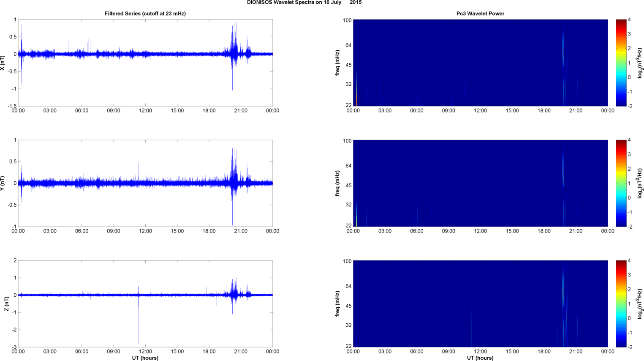This screenshot has width=644, height=361.
Task: Click inside the X component filtered series plot
Action: click(145, 63)
